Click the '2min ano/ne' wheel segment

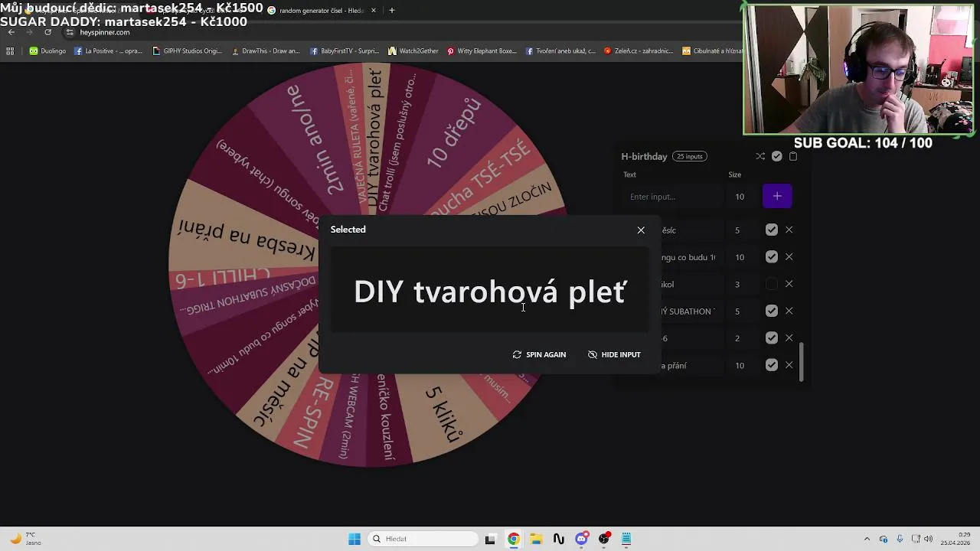312,139
